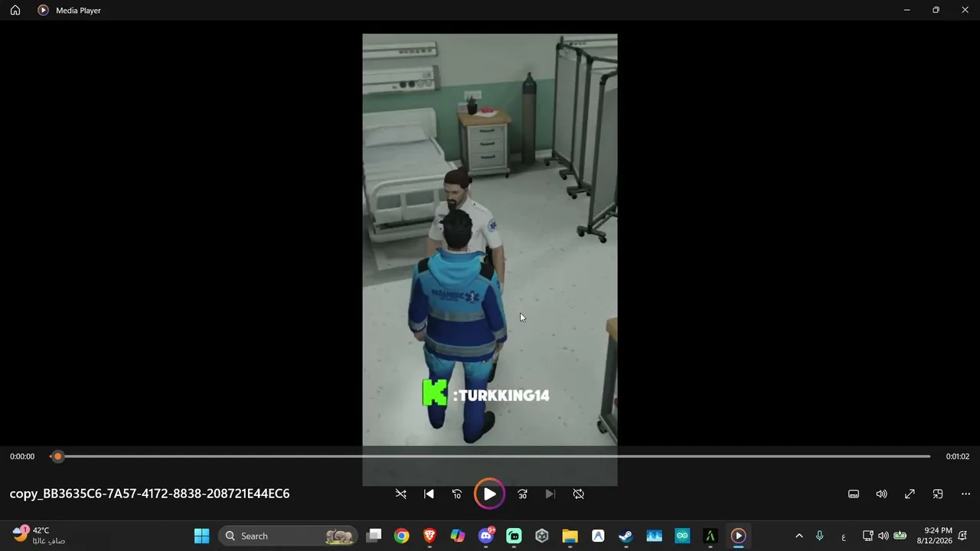
Task: Open the more options menu
Action: [965, 494]
